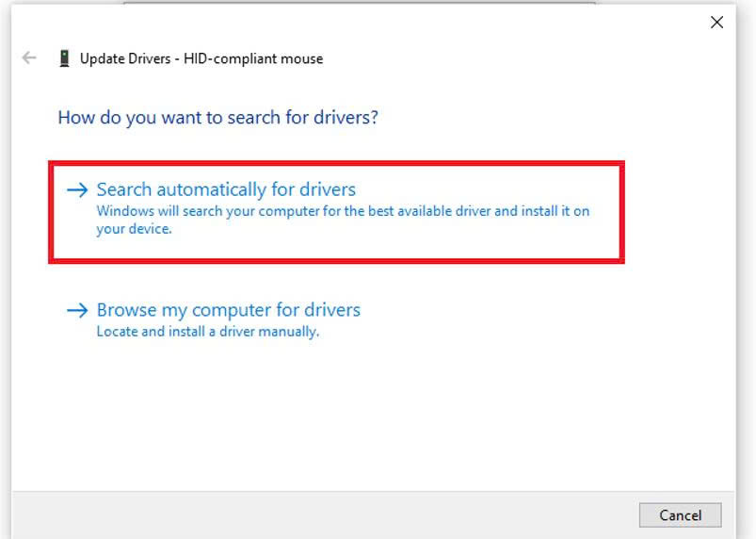This screenshot has height=539, width=756.
Task: Select Browse my computer for drivers
Action: (229, 310)
